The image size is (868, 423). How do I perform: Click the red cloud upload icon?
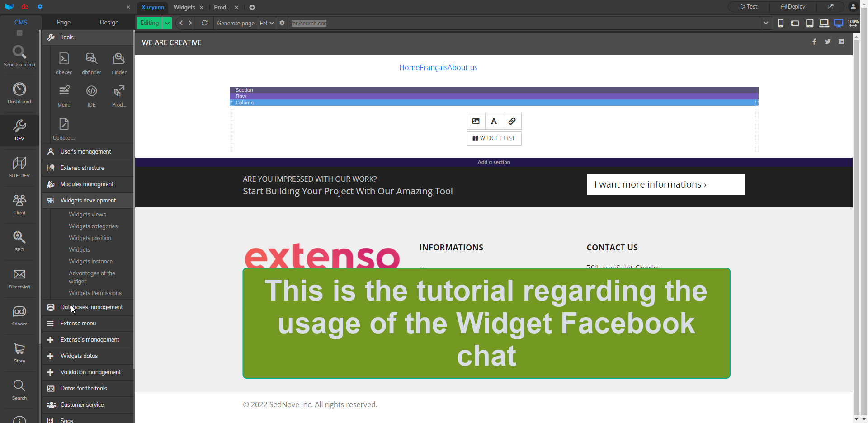pyautogui.click(x=25, y=7)
